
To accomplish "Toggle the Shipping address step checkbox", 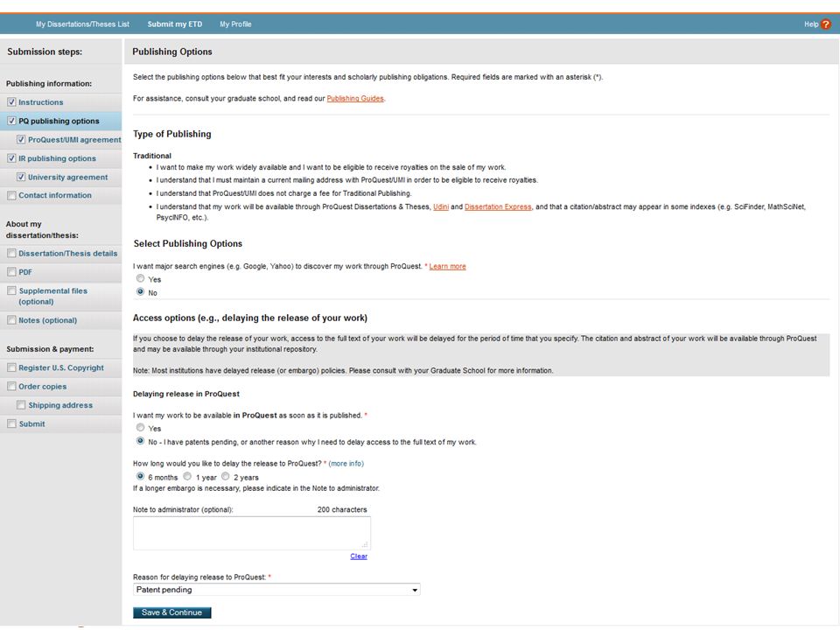I will pyautogui.click(x=21, y=405).
